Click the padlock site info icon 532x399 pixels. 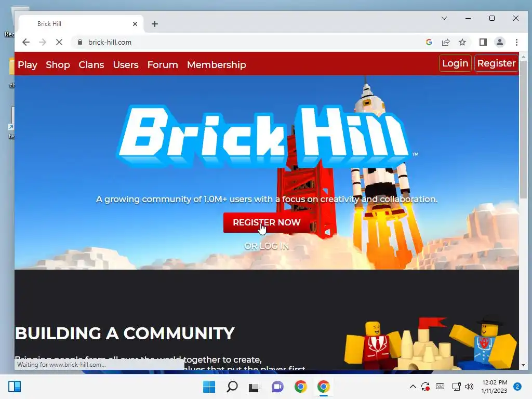pyautogui.click(x=80, y=42)
